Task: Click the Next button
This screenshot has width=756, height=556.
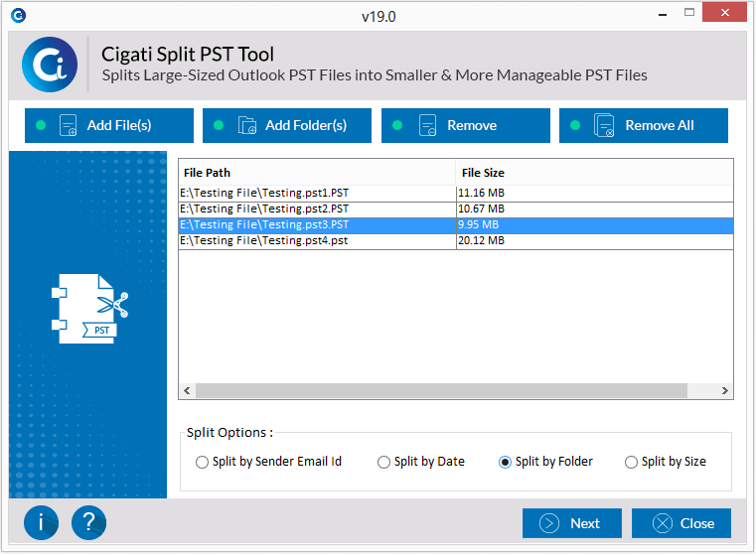Action: tap(572, 523)
